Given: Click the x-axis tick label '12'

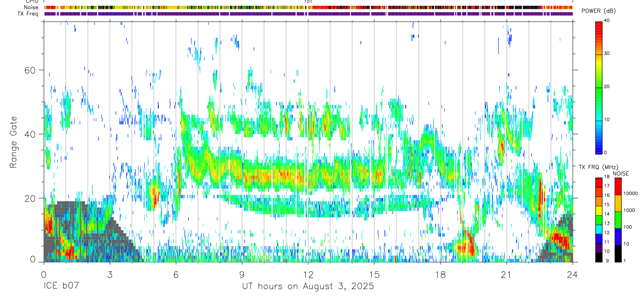Looking at the screenshot, I should pyautogui.click(x=308, y=274).
